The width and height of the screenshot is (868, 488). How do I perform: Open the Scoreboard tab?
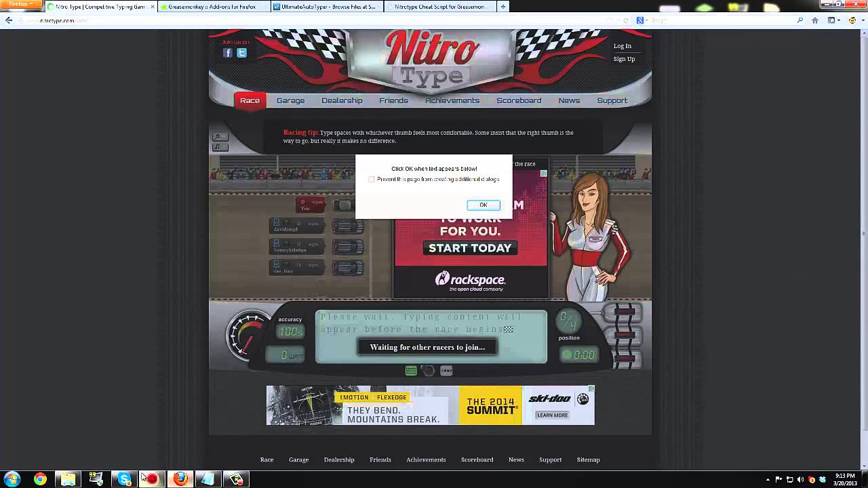tap(519, 100)
